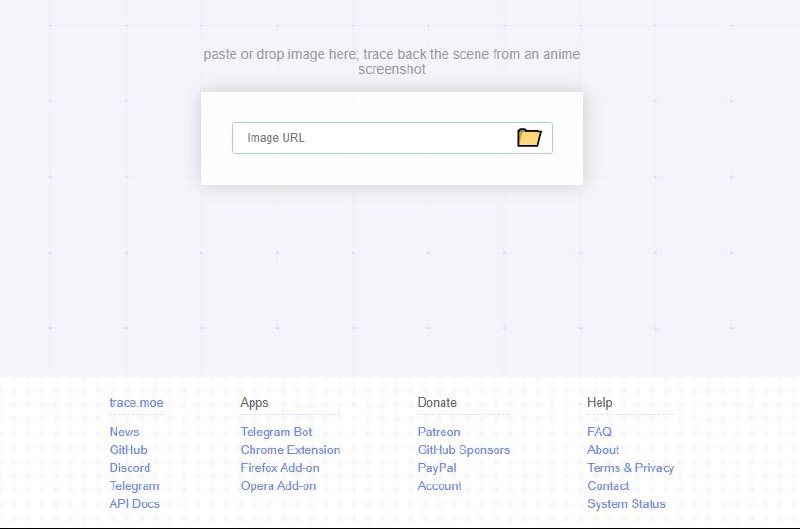Click the Image URL input field
Viewport: 800px width, 529px height.
coord(372,138)
